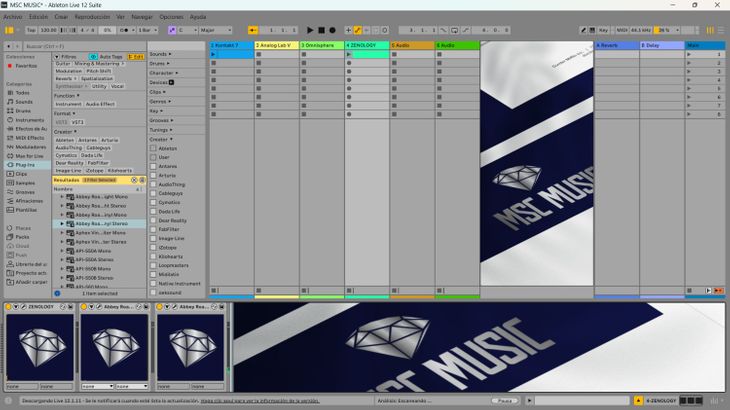Check the Native Instruments creator checkbox
The width and height of the screenshot is (730, 410).
[x=153, y=283]
